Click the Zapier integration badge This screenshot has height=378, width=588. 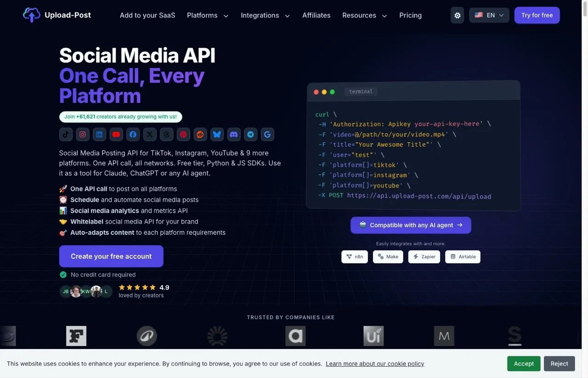424,257
